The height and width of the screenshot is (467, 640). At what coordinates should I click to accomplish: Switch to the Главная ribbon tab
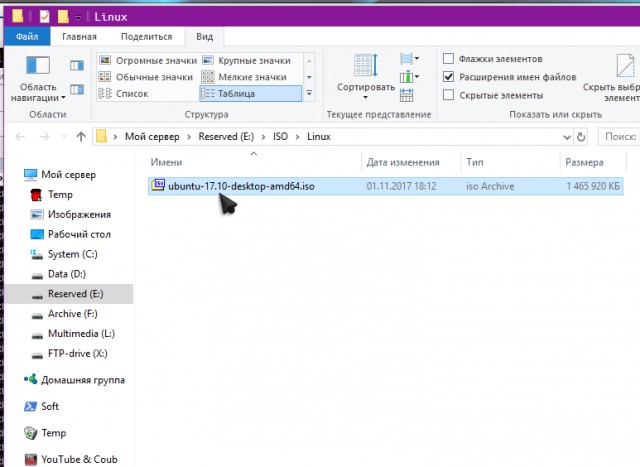(79, 36)
